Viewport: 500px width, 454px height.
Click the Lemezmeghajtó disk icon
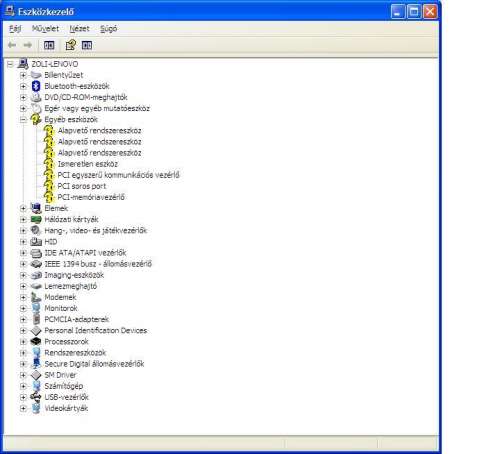click(36, 286)
